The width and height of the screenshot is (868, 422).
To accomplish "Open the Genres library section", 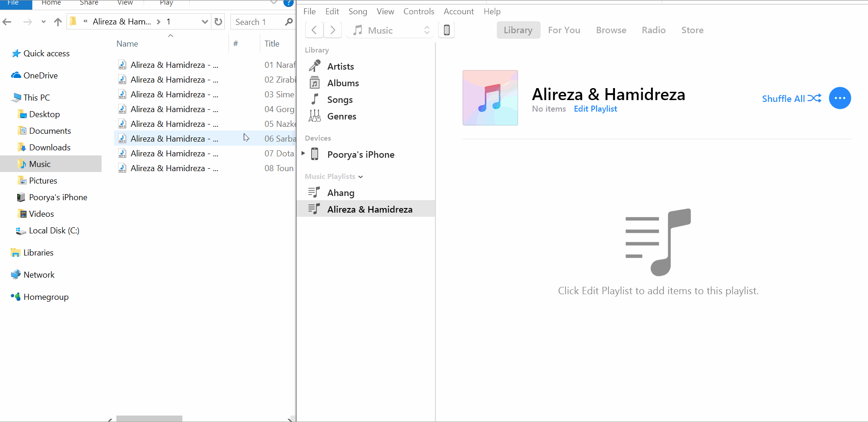I will tap(341, 116).
